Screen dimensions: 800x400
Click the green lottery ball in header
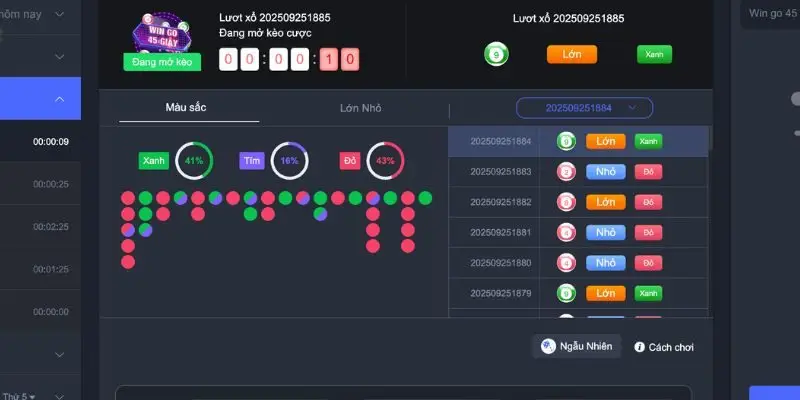[494, 54]
